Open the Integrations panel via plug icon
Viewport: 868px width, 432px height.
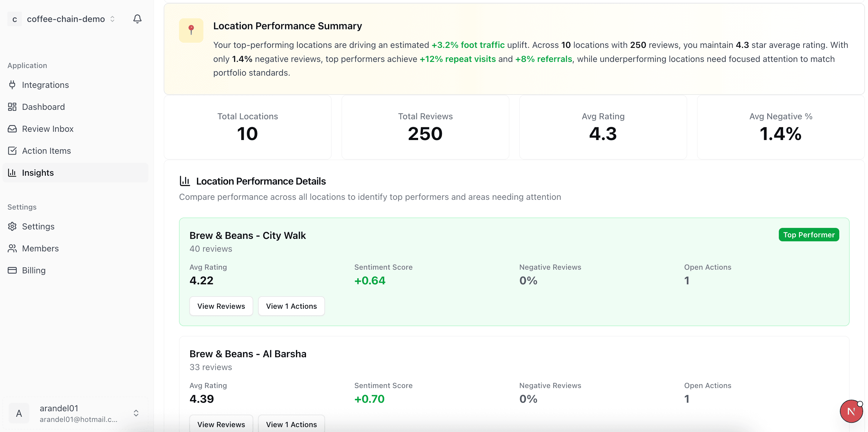[x=12, y=85]
